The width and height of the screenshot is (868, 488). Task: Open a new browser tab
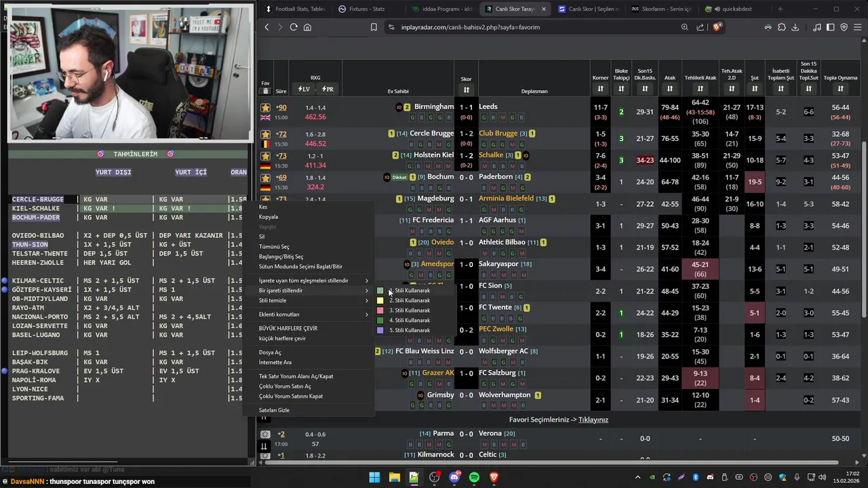pyautogui.click(x=780, y=9)
